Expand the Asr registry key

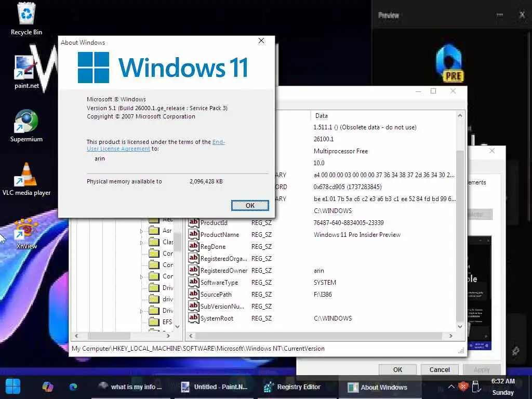[x=141, y=231]
